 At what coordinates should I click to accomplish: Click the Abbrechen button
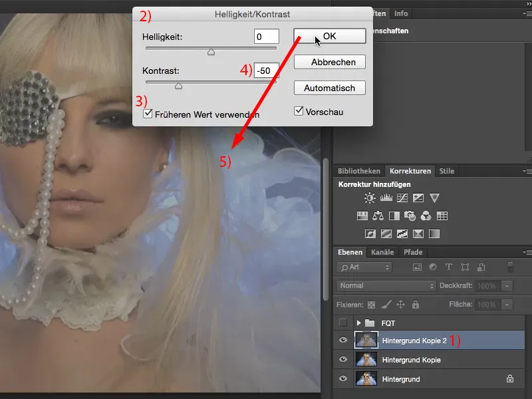click(329, 62)
